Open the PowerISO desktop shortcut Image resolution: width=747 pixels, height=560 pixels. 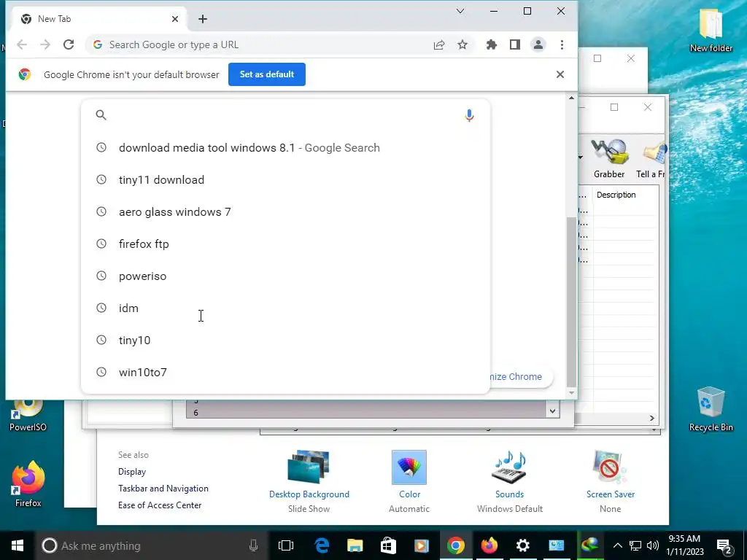28,416
